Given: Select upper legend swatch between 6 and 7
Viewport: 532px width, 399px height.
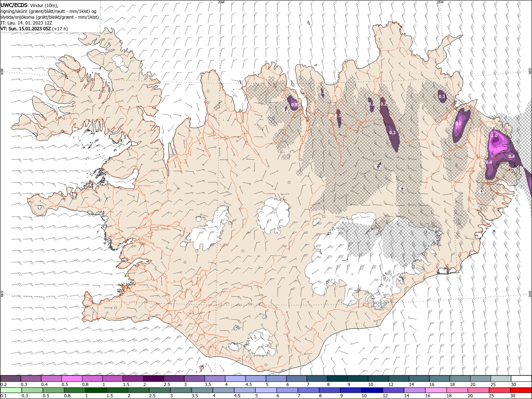Looking at the screenshot, I should tap(296, 378).
